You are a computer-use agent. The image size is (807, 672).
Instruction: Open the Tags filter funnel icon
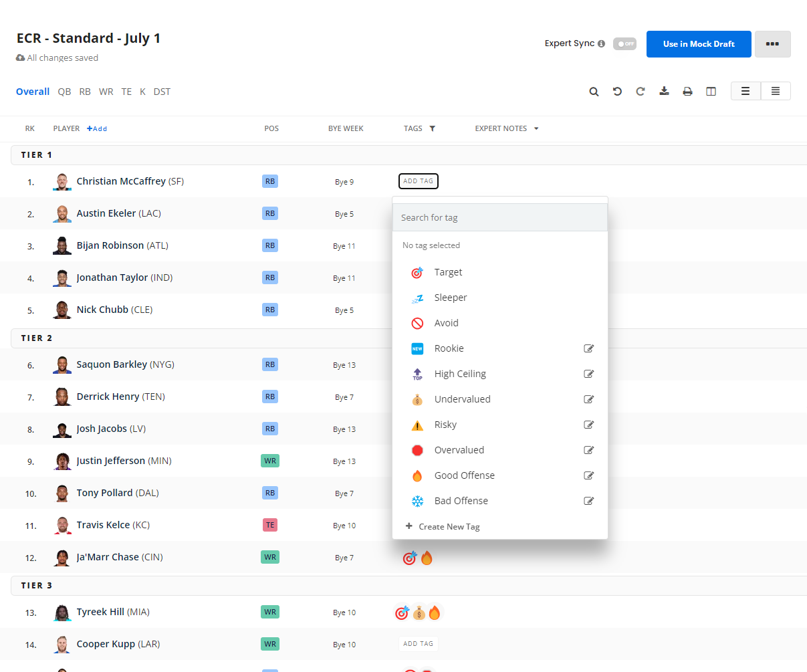point(433,128)
